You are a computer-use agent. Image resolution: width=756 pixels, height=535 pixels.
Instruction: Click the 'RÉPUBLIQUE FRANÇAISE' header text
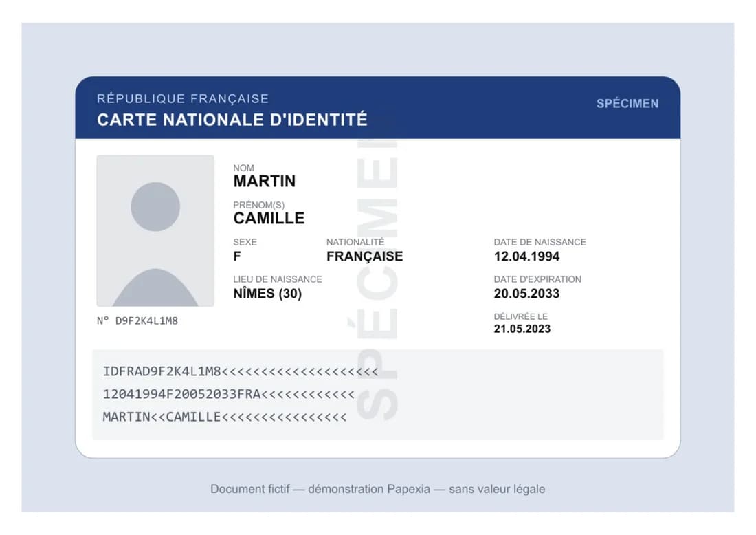(x=183, y=98)
